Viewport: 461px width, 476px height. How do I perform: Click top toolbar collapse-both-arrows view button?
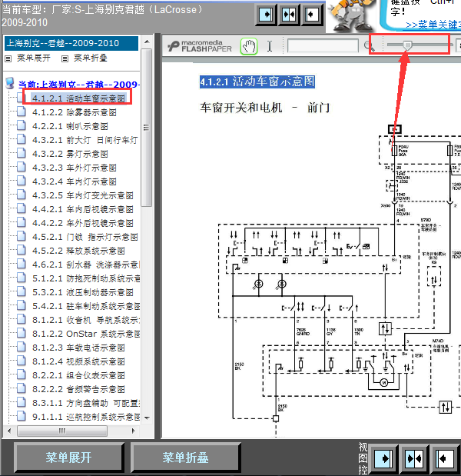click(x=289, y=15)
